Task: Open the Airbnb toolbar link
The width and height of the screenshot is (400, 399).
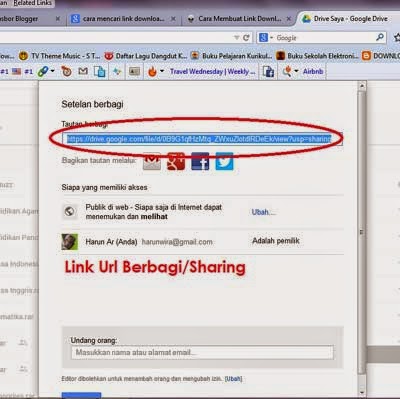Action: click(x=313, y=71)
